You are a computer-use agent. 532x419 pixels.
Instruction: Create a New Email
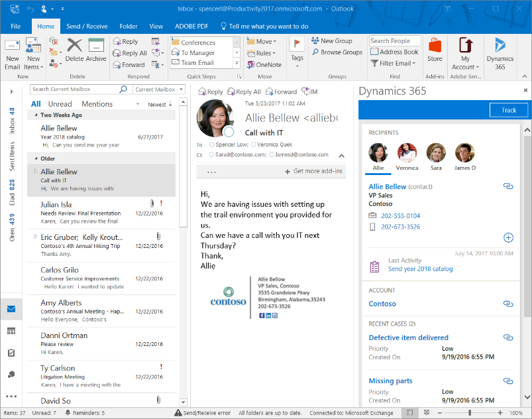point(11,53)
